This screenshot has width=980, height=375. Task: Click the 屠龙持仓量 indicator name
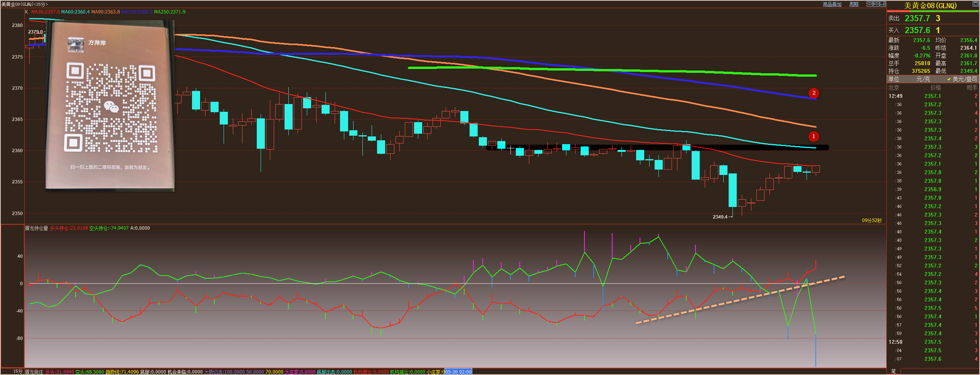pyautogui.click(x=37, y=228)
